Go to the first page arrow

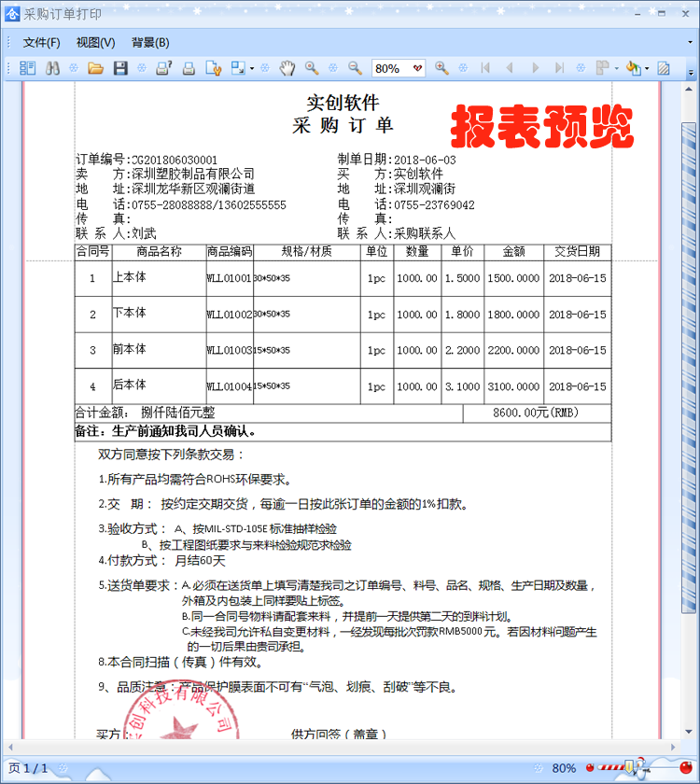(x=485, y=68)
